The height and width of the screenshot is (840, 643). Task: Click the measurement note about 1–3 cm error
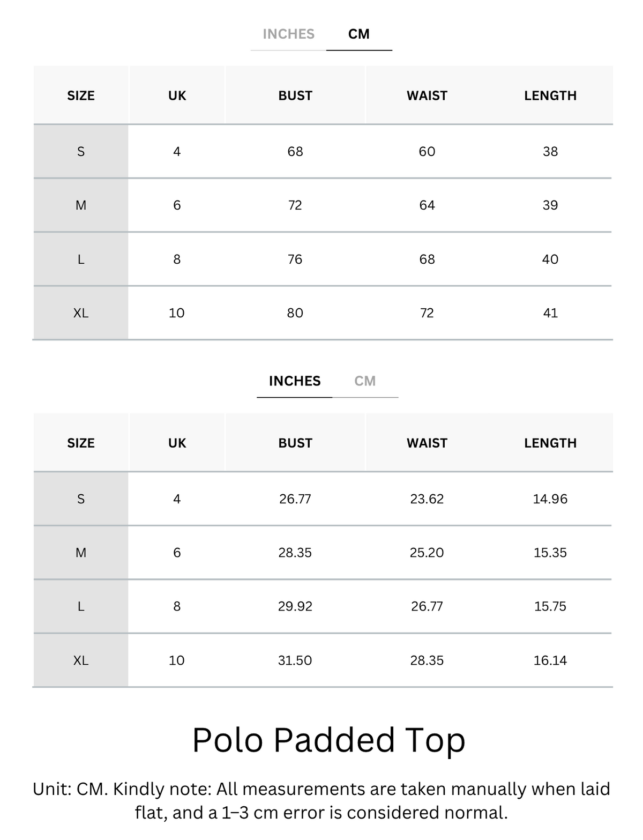click(322, 801)
